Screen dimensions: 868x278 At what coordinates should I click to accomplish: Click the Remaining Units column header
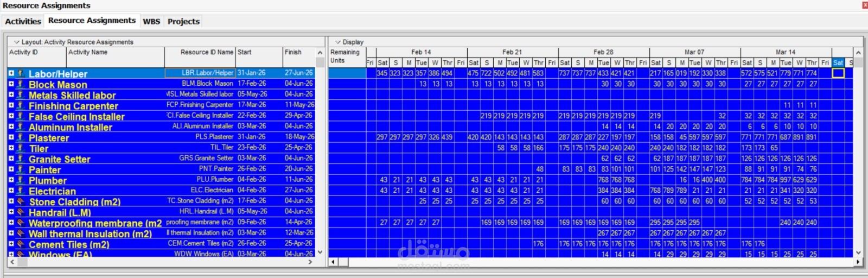coord(347,57)
